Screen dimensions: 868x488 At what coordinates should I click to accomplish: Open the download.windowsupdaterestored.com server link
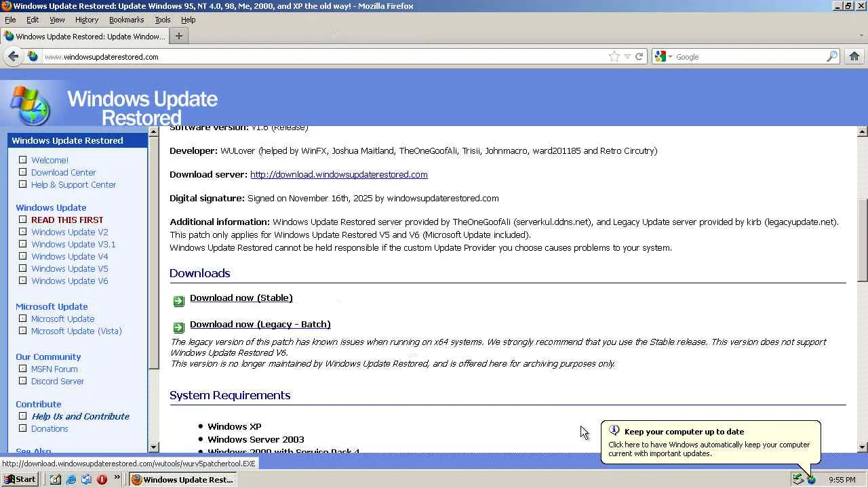coord(339,174)
